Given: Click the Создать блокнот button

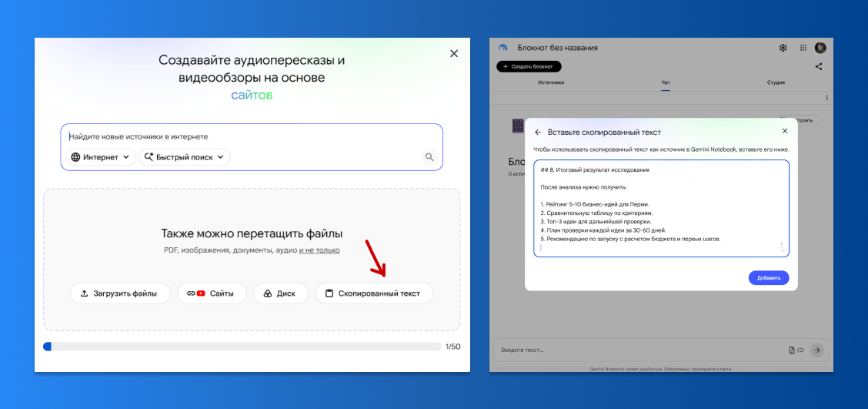Looking at the screenshot, I should 529,66.
